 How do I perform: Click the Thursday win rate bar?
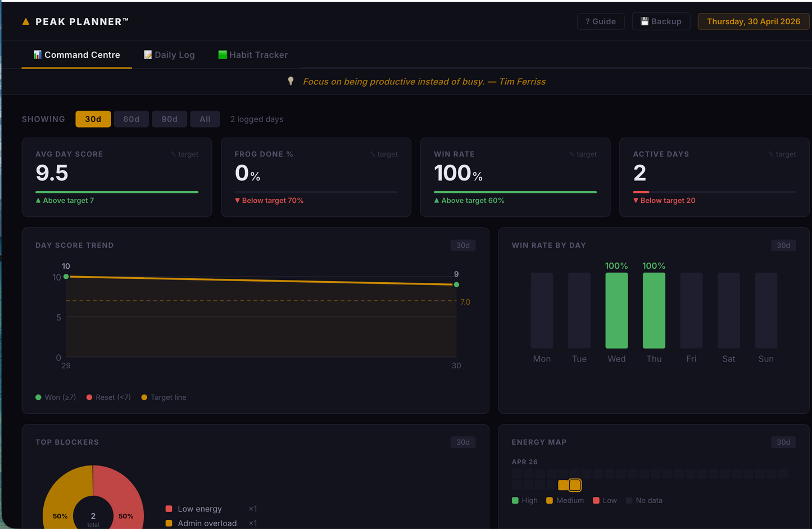pyautogui.click(x=654, y=310)
